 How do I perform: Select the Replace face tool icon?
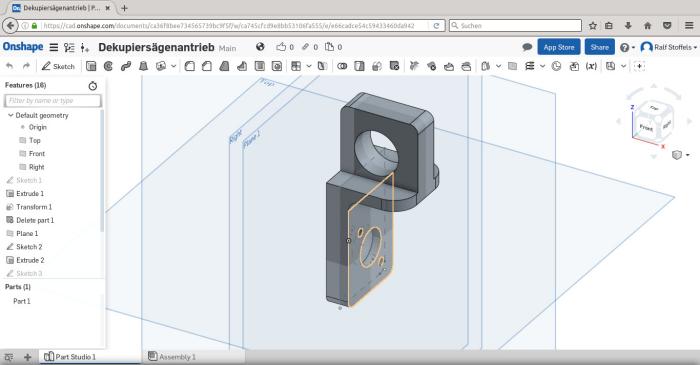(x=466, y=66)
